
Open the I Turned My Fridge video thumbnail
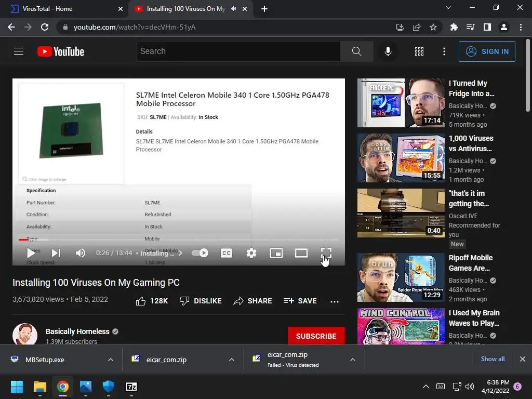(401, 103)
